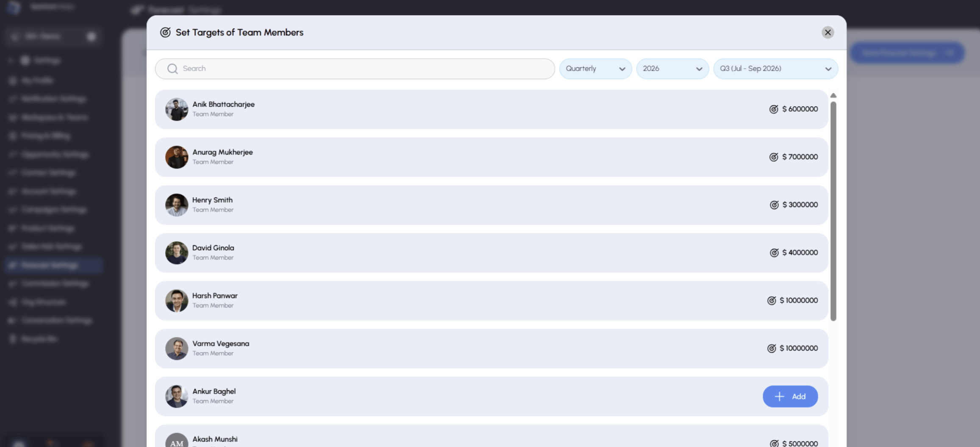Viewport: 980px width, 447px height.
Task: Click the $ 6000000 target value
Action: [800, 109]
